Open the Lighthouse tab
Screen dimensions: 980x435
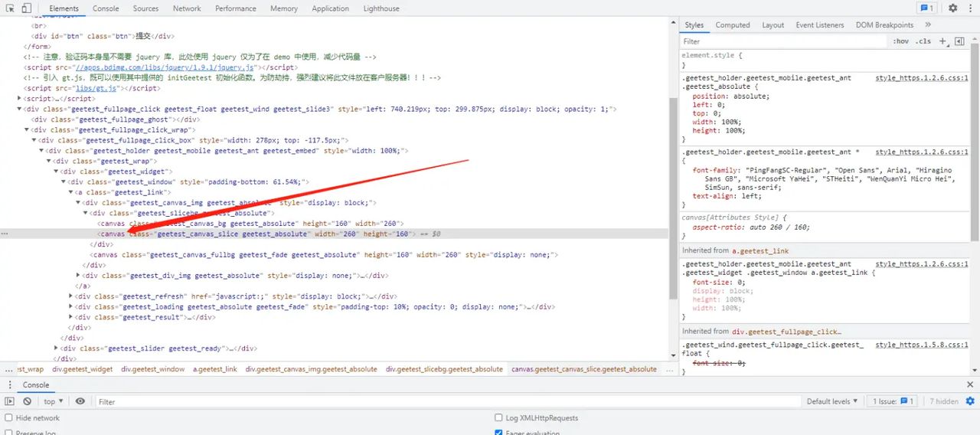(381, 8)
